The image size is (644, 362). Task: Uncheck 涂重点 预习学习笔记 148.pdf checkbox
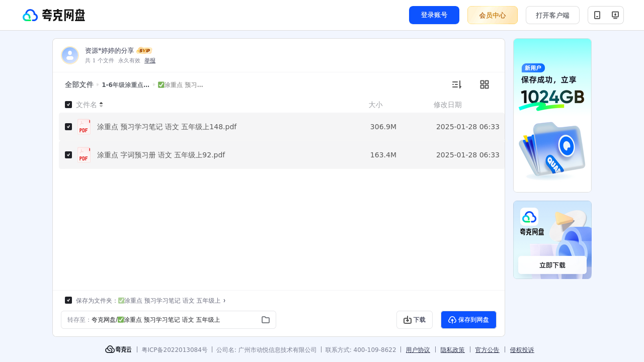pyautogui.click(x=68, y=127)
